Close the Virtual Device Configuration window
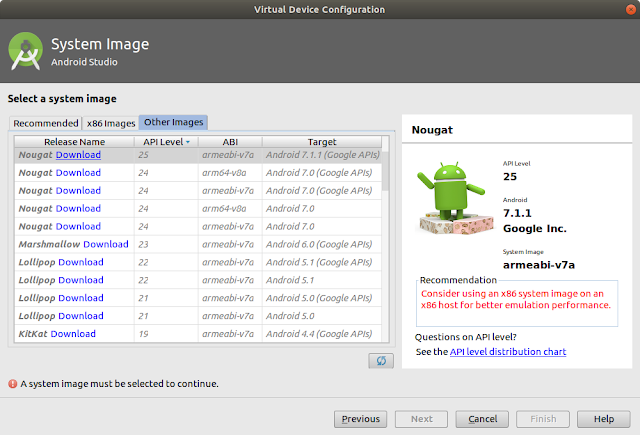This screenshot has width=640, height=435. pos(631,9)
